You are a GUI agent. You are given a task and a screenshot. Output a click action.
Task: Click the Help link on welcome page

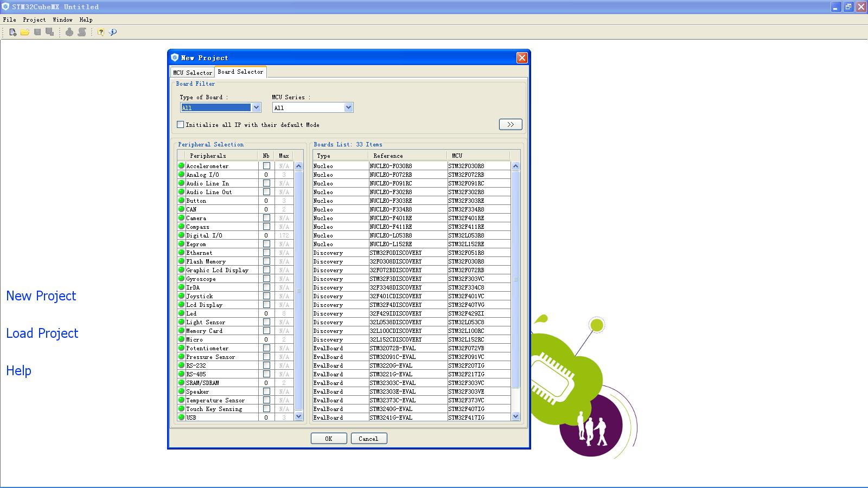pyautogui.click(x=18, y=371)
